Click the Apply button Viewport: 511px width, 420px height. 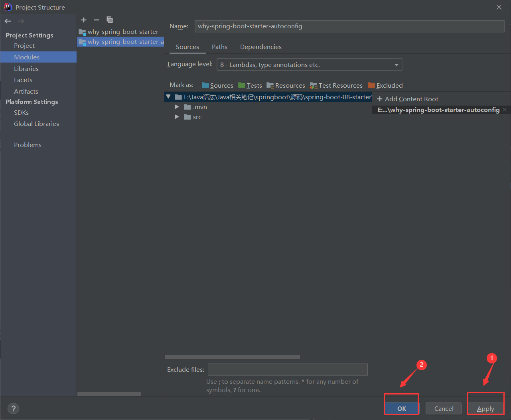(485, 408)
